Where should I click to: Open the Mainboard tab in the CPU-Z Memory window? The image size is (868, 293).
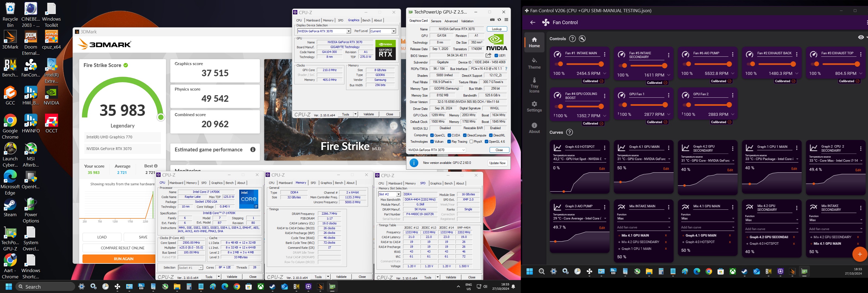tap(285, 183)
